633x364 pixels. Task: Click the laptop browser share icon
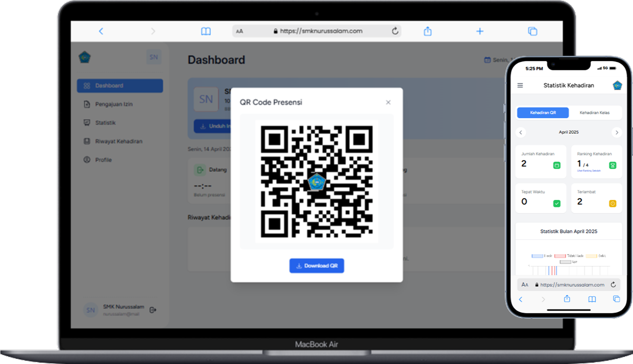click(x=428, y=31)
